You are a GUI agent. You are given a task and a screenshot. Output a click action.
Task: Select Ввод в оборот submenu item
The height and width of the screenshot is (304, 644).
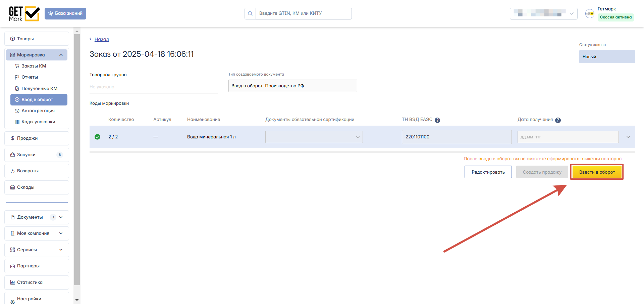[x=39, y=100]
